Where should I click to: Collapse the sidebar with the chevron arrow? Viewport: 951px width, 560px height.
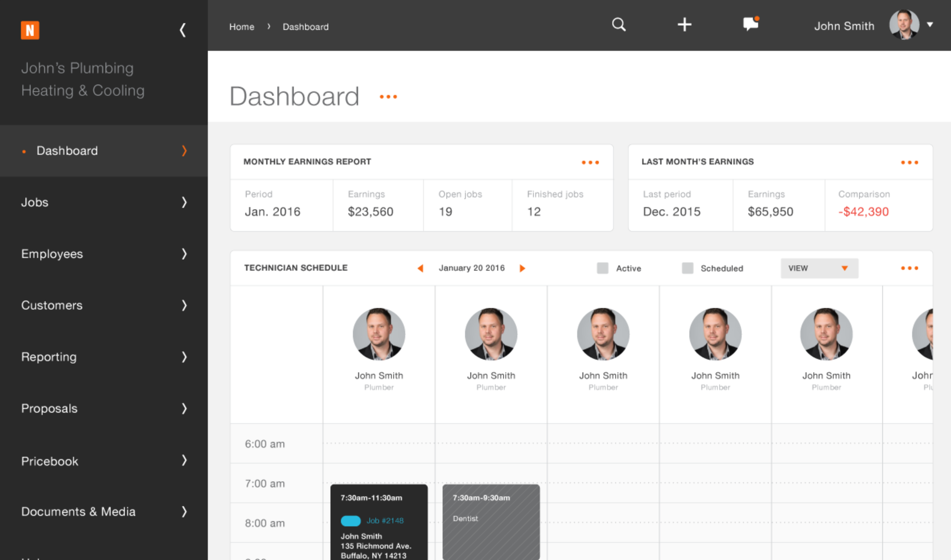183,30
